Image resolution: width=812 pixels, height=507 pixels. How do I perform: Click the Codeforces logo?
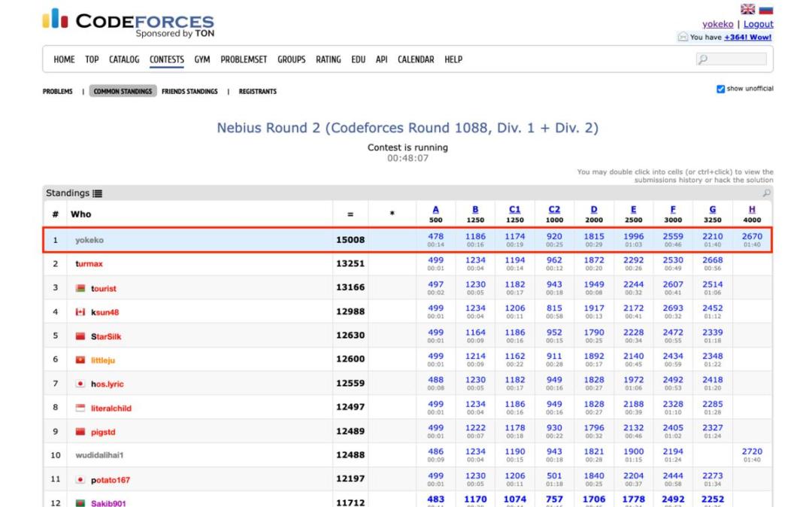(128, 23)
